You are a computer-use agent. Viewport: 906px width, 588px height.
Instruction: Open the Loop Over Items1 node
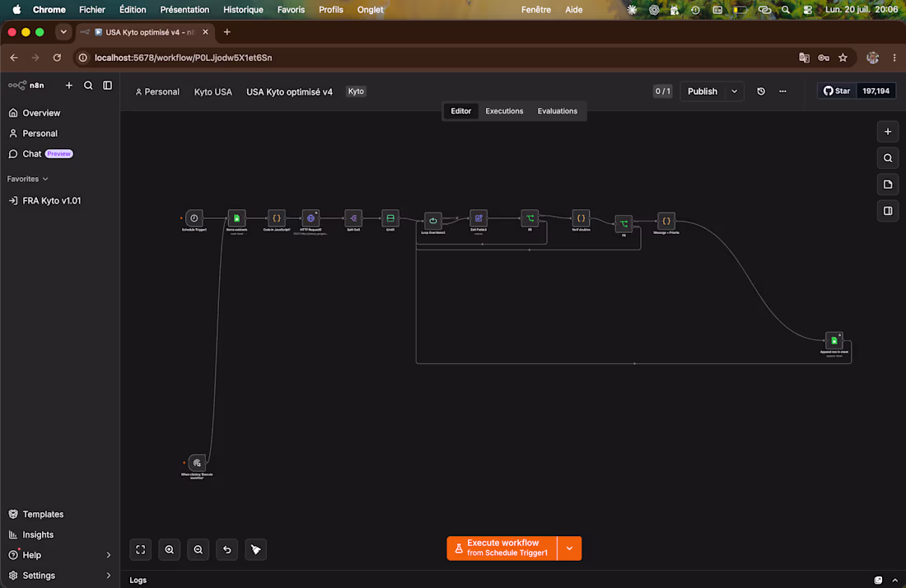432,221
